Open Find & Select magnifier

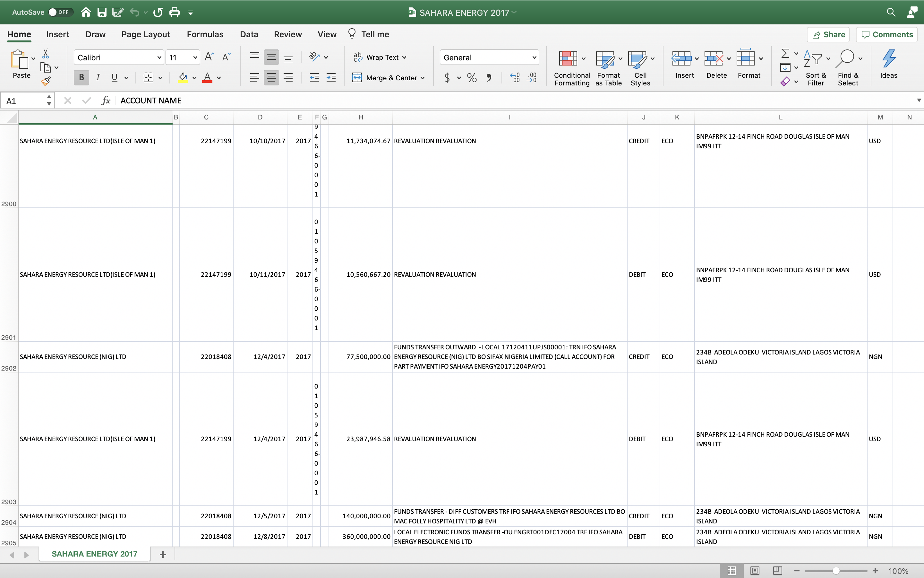848,68
